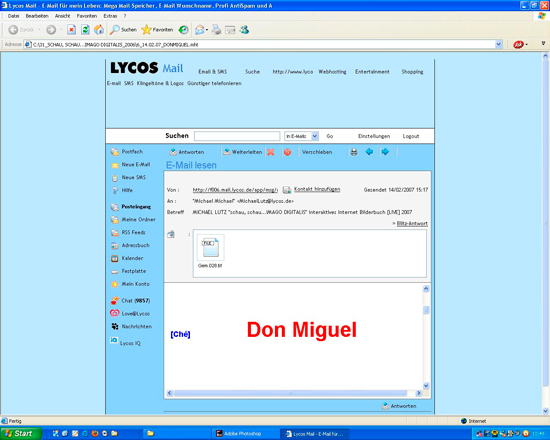Open the Favoriten menu in menu bar
The image size is (550, 440).
pyautogui.click(x=87, y=16)
